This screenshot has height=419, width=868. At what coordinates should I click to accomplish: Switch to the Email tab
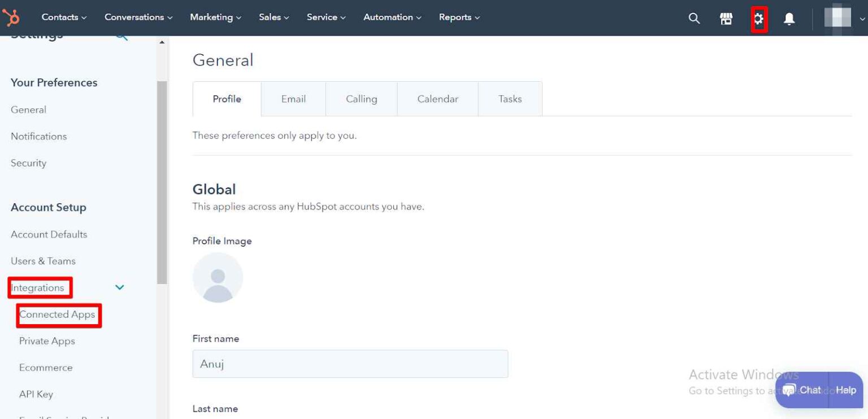coord(293,98)
